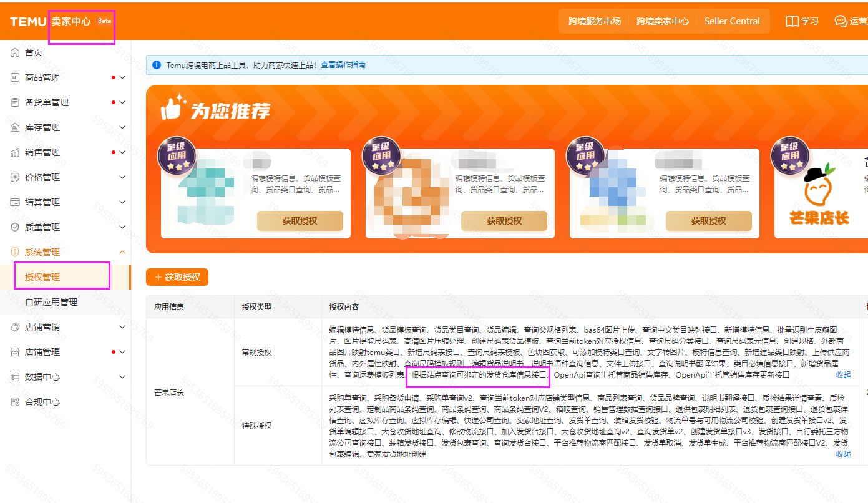Open 自研应用管理 in the sidebar
868x503 pixels.
tap(66, 302)
